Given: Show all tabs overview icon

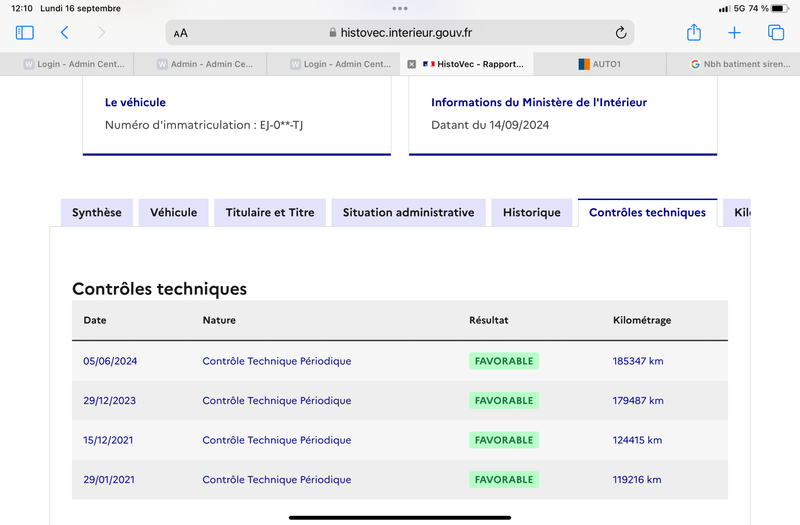Looking at the screenshot, I should (x=776, y=33).
